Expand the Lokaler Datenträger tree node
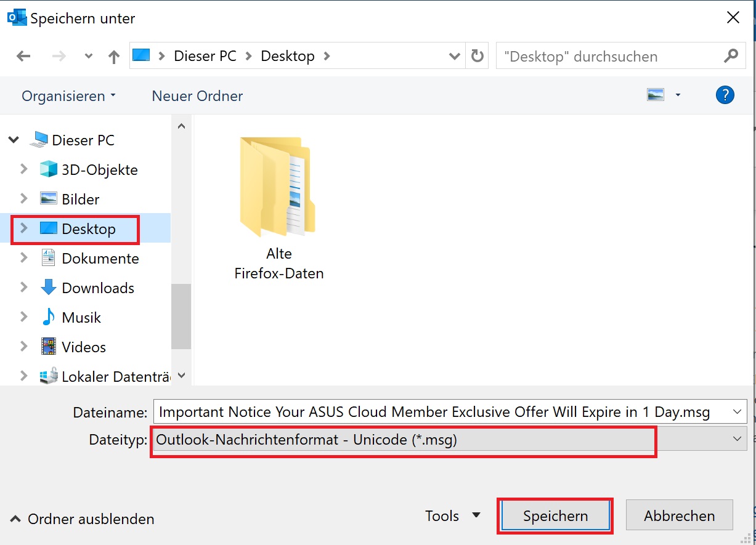This screenshot has height=545, width=756. pyautogui.click(x=24, y=376)
